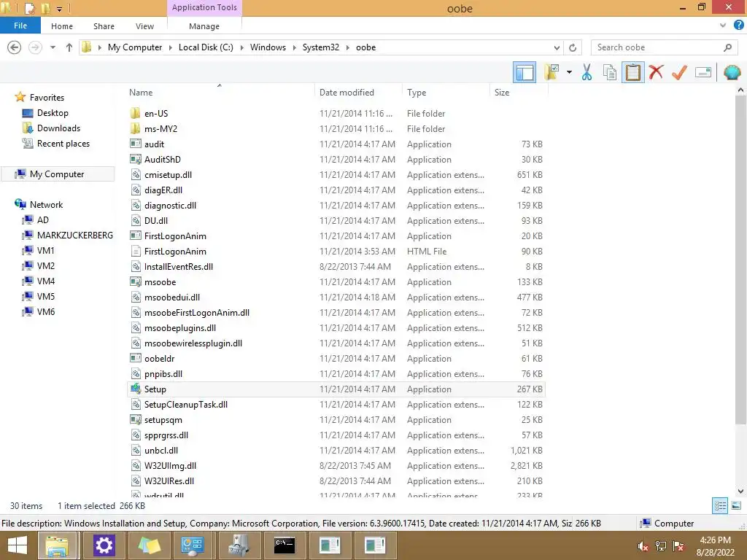Click the folder options icon with checkmark
Viewport: 747px width, 560px height.
coord(551,72)
